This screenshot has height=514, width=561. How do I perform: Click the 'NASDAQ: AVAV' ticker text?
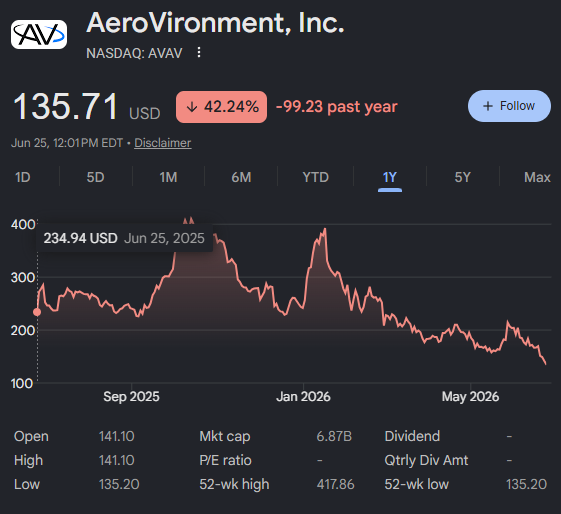[134, 53]
